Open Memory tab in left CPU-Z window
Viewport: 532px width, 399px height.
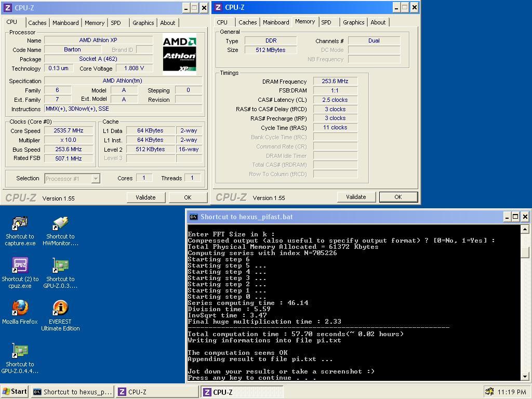pyautogui.click(x=95, y=23)
